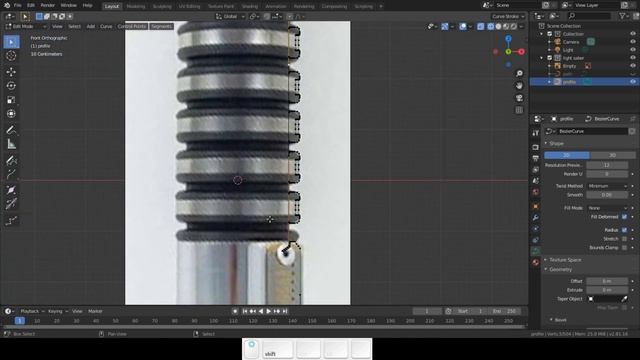Select the Tilt tool
The height and width of the screenshot is (360, 640).
(x=11, y=204)
